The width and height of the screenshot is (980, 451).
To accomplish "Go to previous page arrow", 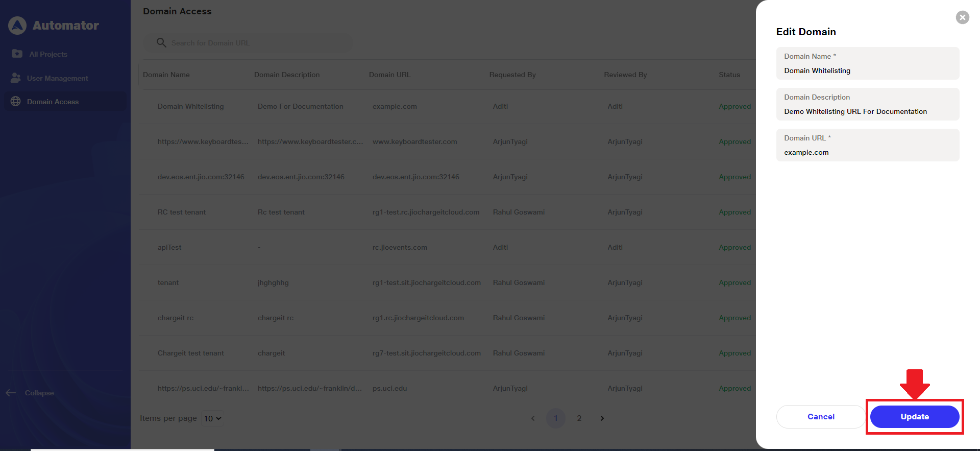I will [x=533, y=418].
